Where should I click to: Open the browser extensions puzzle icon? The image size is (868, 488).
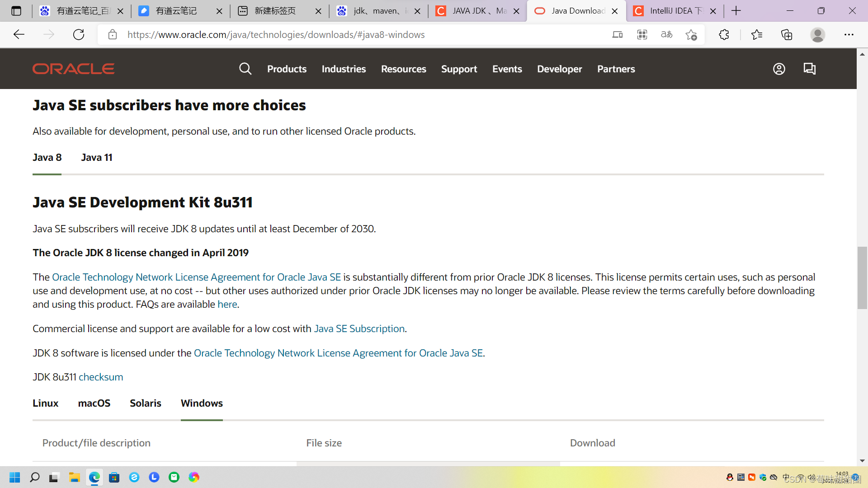724,35
